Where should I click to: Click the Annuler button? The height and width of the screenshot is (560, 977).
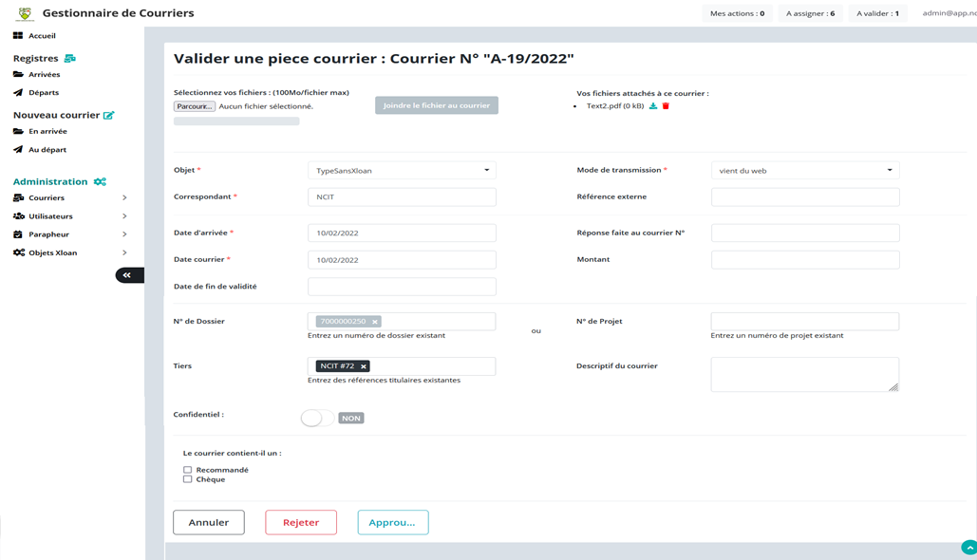[x=209, y=522]
